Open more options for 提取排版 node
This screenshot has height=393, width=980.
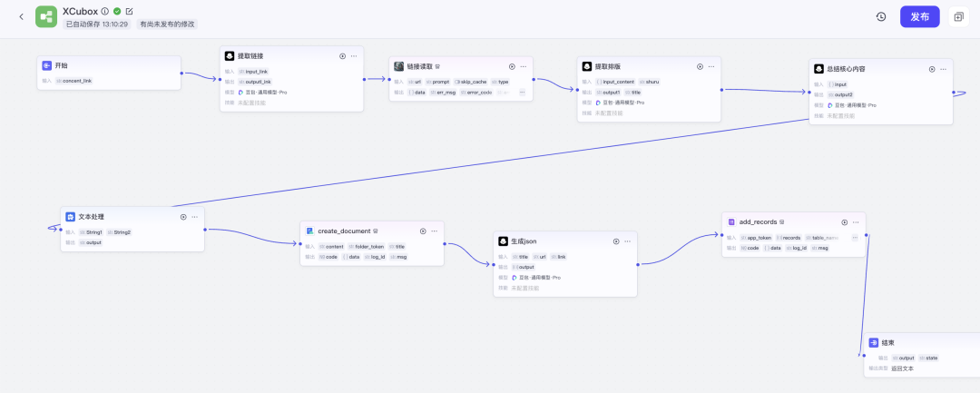(711, 66)
